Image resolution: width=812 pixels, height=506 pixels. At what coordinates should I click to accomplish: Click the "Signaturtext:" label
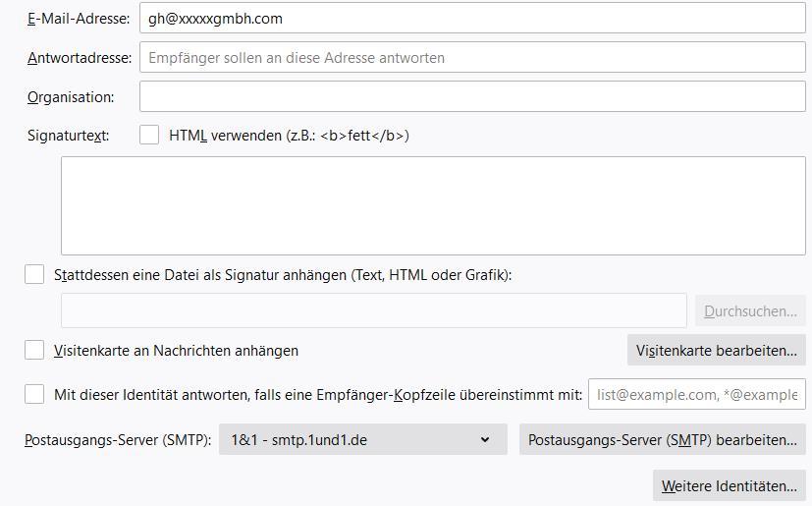pos(69,136)
